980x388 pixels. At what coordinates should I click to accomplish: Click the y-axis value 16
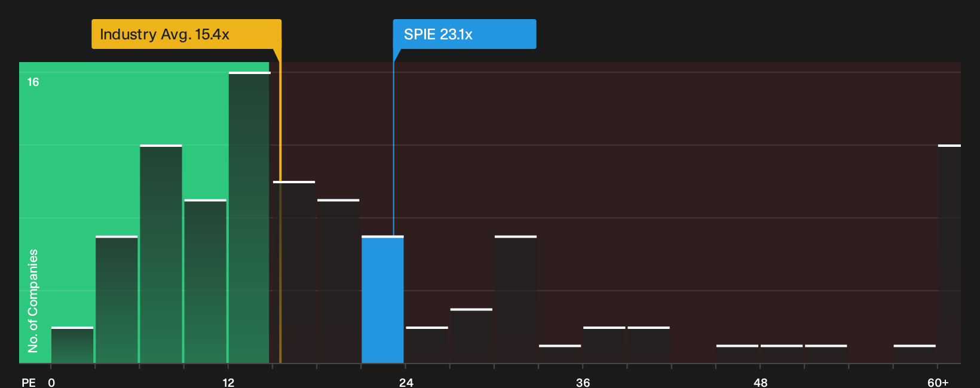(x=33, y=82)
